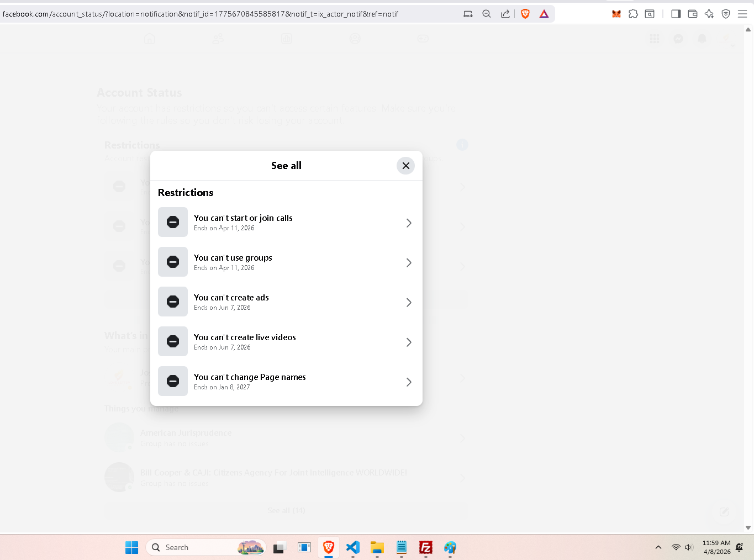Launch Leo AI sparkle icon
Screen dimensions: 754x560
pos(709,14)
